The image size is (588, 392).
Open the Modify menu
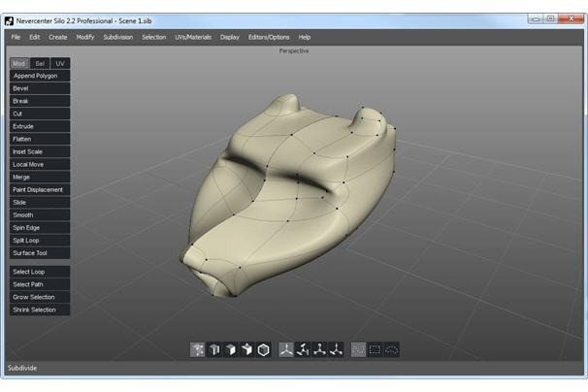click(x=85, y=37)
